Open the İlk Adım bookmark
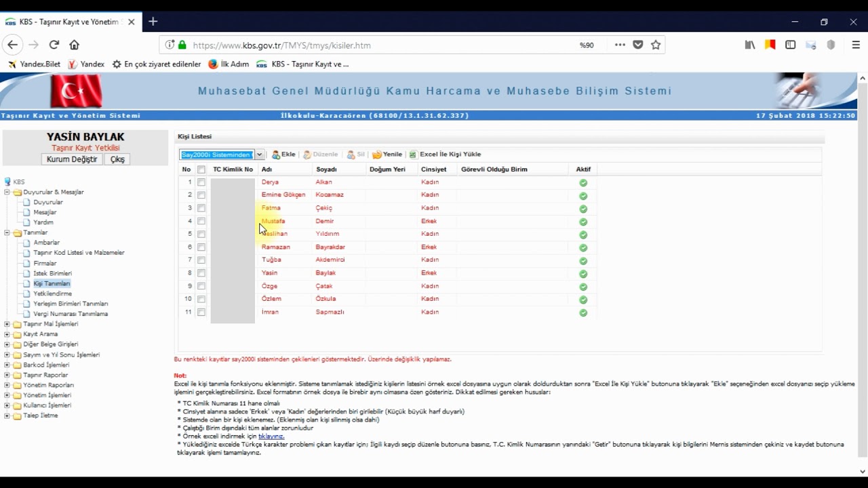 229,64
